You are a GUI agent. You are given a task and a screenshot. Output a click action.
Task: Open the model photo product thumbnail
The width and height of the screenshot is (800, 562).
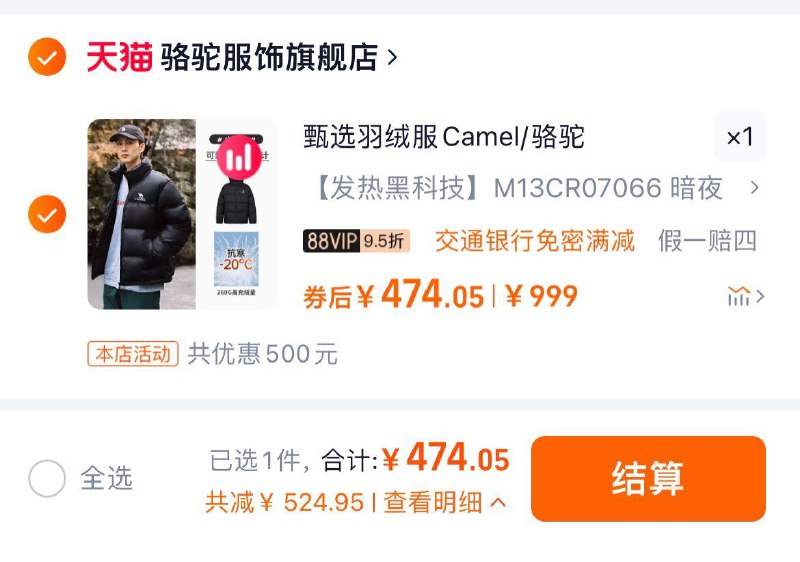142,214
